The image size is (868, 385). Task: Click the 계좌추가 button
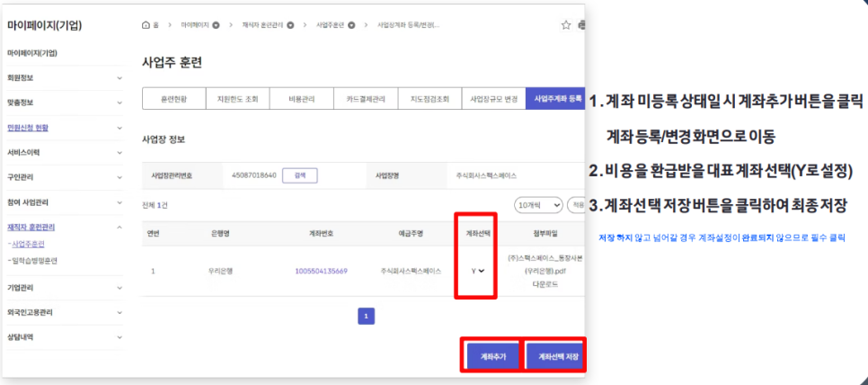(x=492, y=355)
